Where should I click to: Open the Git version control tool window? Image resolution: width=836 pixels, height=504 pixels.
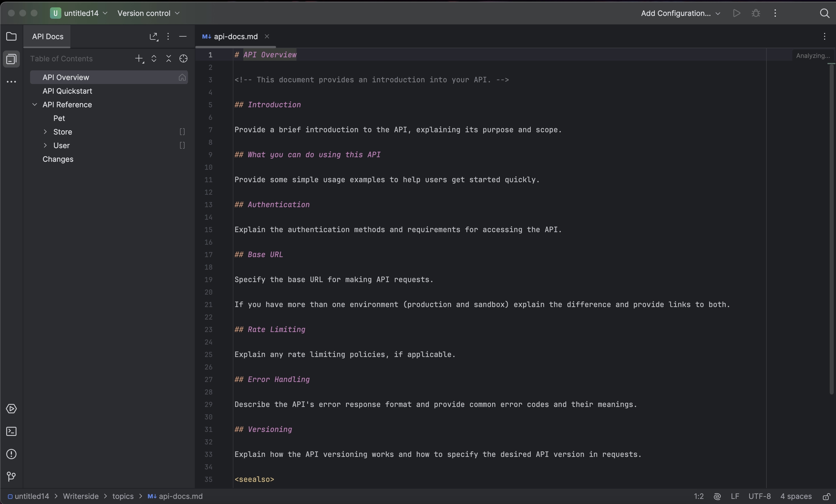pyautogui.click(x=11, y=476)
